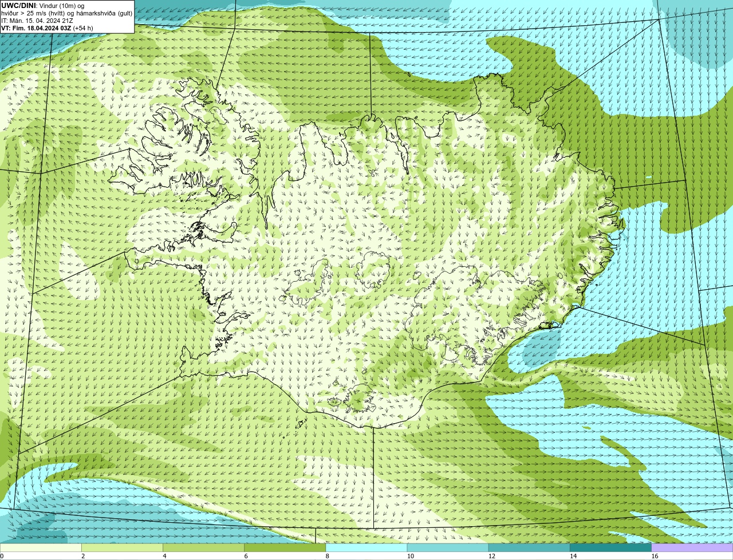Click the purple legend swatch above 16 m/s
This screenshot has height=560, width=733.
(692, 547)
